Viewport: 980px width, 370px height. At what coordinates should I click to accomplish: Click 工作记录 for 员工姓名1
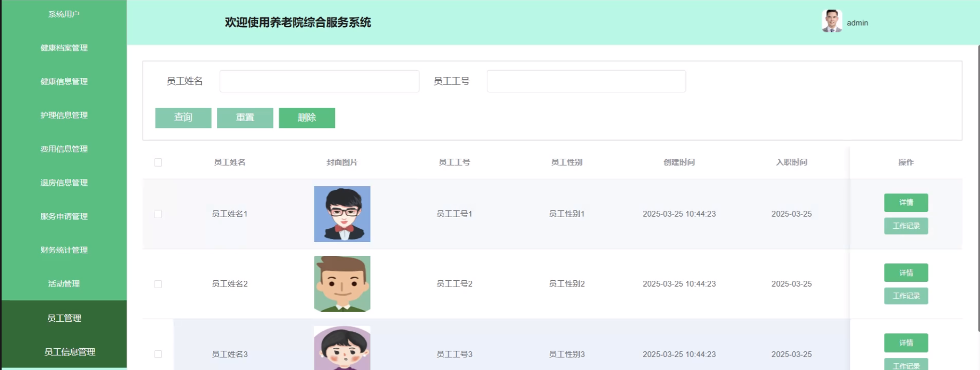pos(906,226)
